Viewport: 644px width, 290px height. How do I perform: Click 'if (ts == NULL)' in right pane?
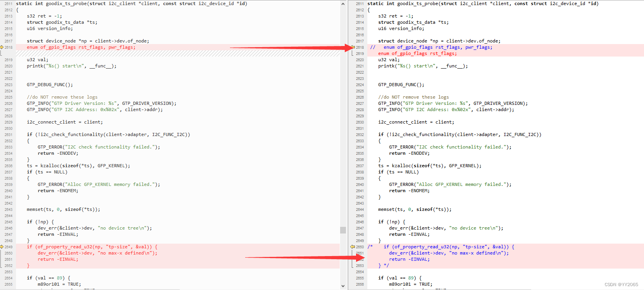click(398, 172)
